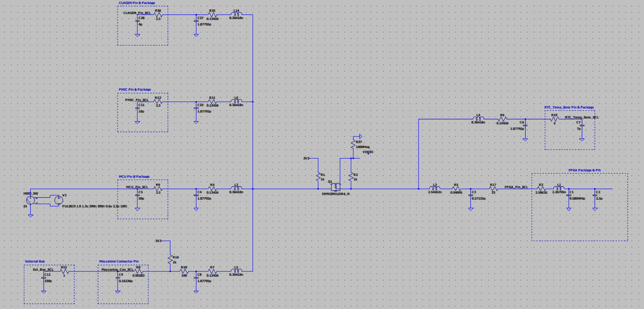The height and width of the screenshot is (309, 644).
Task: Click inductor L5 symbol
Action: tap(236, 271)
